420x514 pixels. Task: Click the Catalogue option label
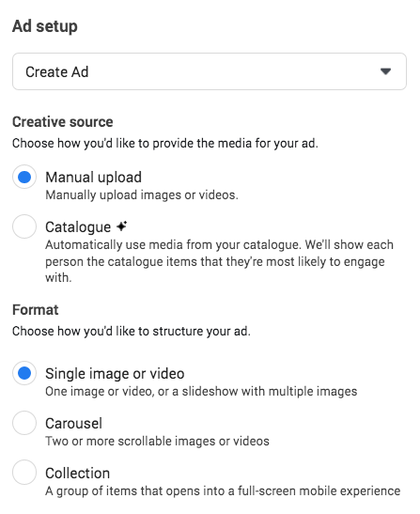tap(78, 227)
